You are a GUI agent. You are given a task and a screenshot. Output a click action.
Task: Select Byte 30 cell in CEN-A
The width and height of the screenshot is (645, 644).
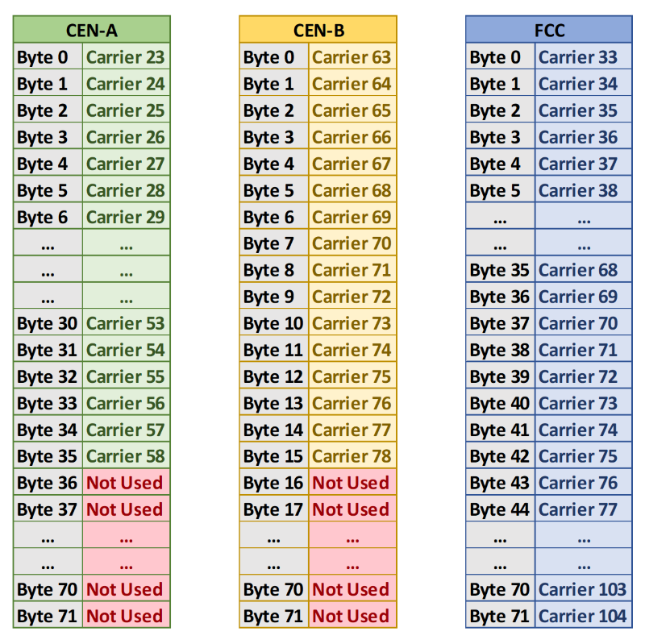point(48,323)
